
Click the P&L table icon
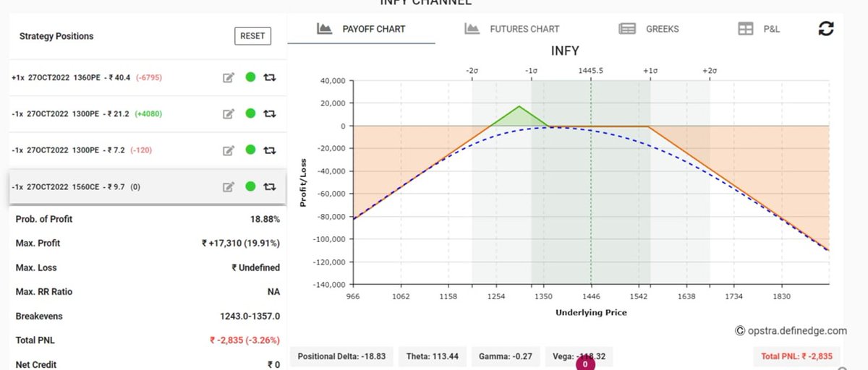[745, 29]
